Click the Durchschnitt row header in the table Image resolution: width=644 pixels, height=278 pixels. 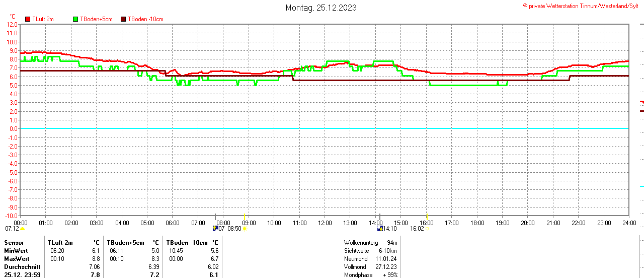pyautogui.click(x=20, y=267)
